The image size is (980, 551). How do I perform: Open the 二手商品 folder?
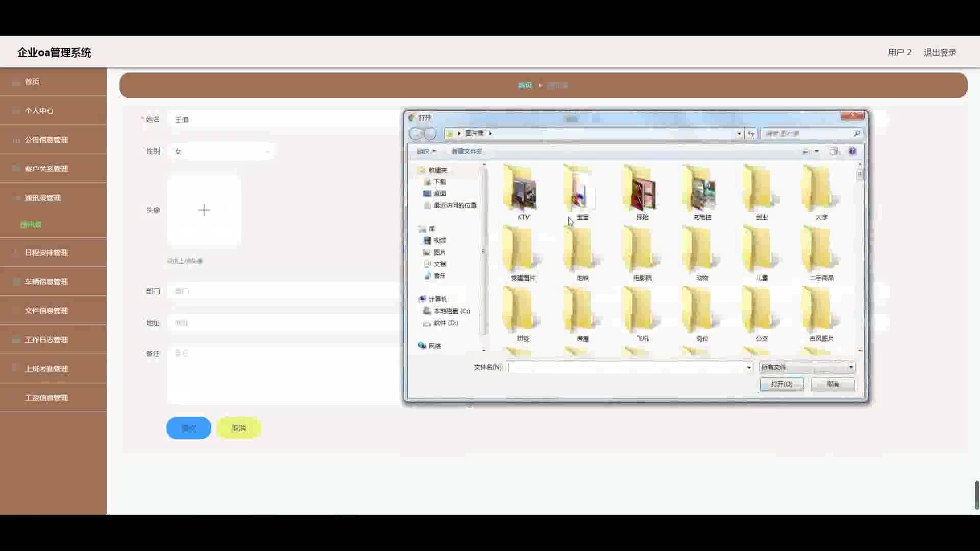(821, 254)
